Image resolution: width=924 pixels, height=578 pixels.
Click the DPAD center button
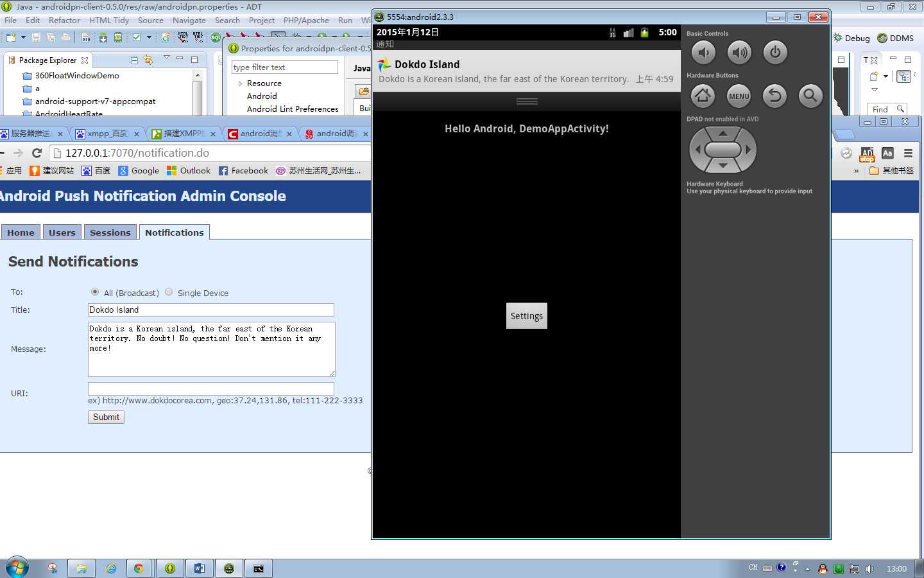(x=723, y=150)
